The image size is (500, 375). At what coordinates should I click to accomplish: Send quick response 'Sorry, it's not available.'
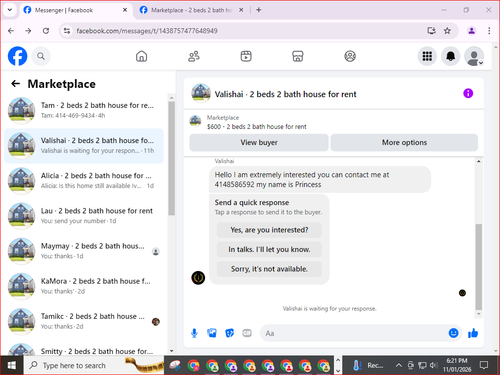(x=269, y=269)
